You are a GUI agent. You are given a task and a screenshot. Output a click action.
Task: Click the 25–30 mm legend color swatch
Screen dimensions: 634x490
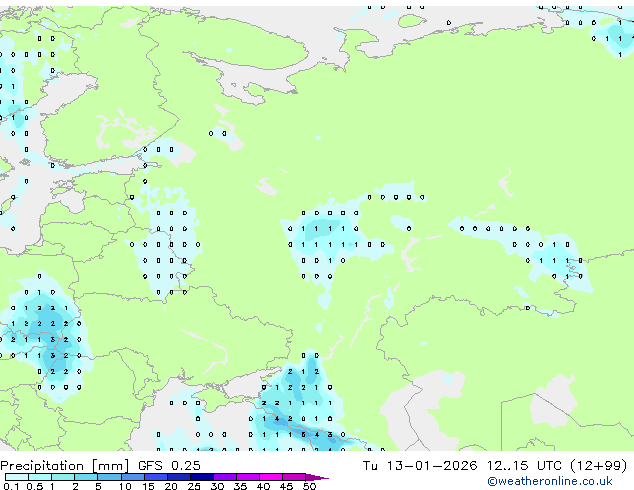pos(202,477)
